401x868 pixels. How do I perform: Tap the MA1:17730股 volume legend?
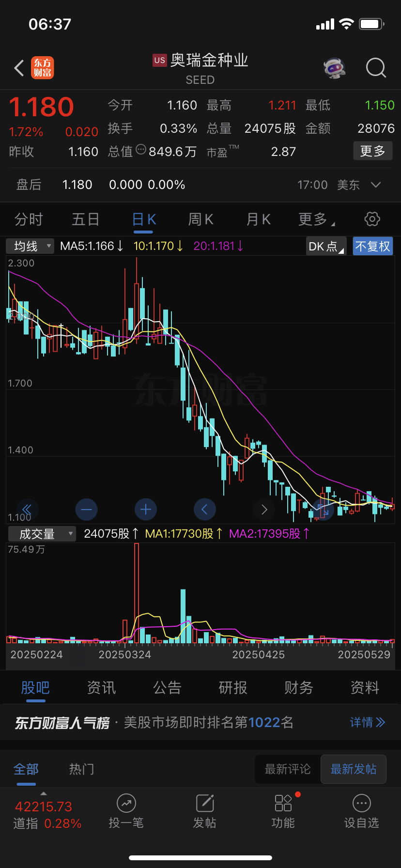184,534
